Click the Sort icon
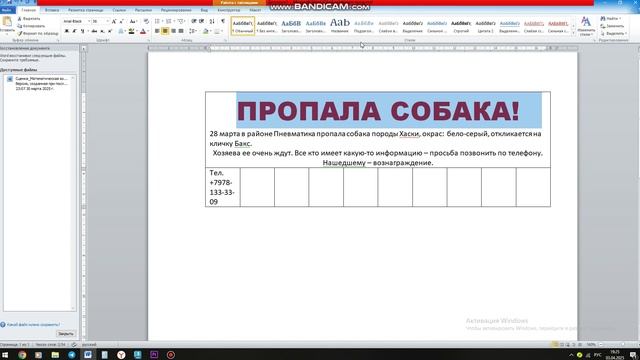 212,21
